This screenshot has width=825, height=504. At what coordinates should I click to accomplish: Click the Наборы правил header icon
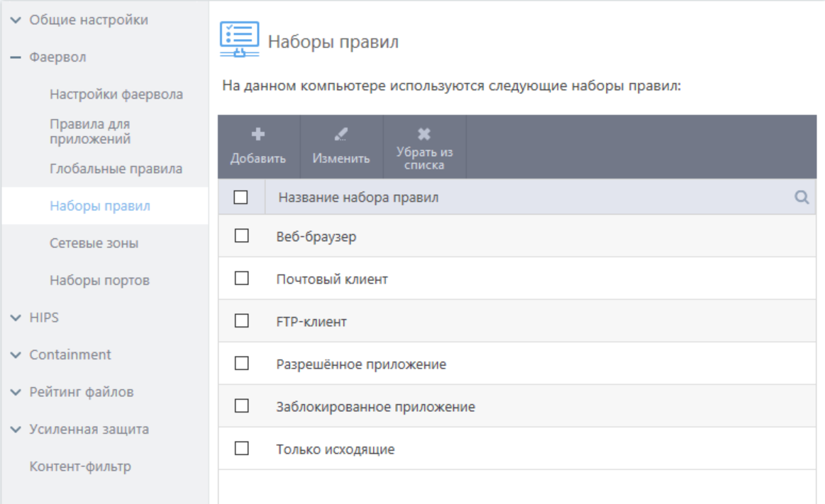pyautogui.click(x=239, y=40)
